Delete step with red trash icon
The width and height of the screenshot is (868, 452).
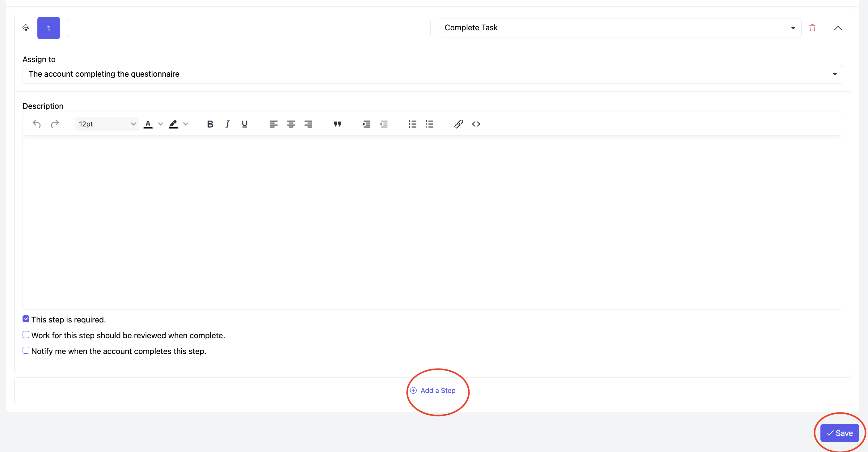812,28
